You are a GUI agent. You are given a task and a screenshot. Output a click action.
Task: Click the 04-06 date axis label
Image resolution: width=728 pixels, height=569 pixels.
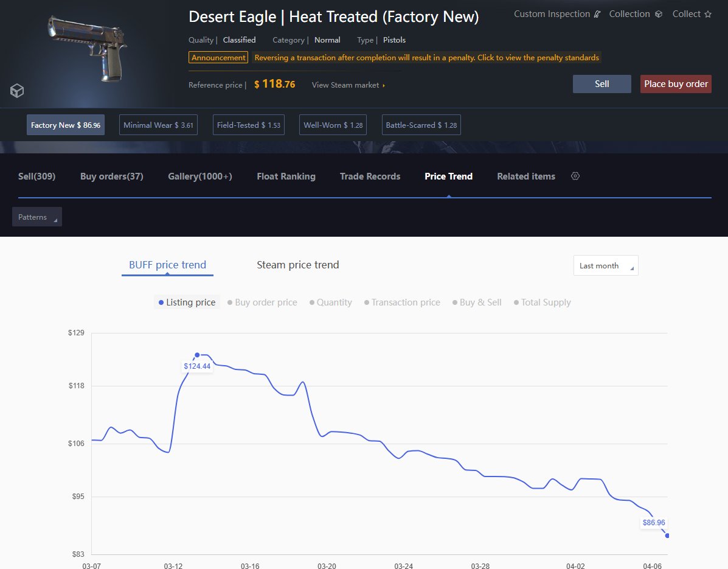pos(652,566)
